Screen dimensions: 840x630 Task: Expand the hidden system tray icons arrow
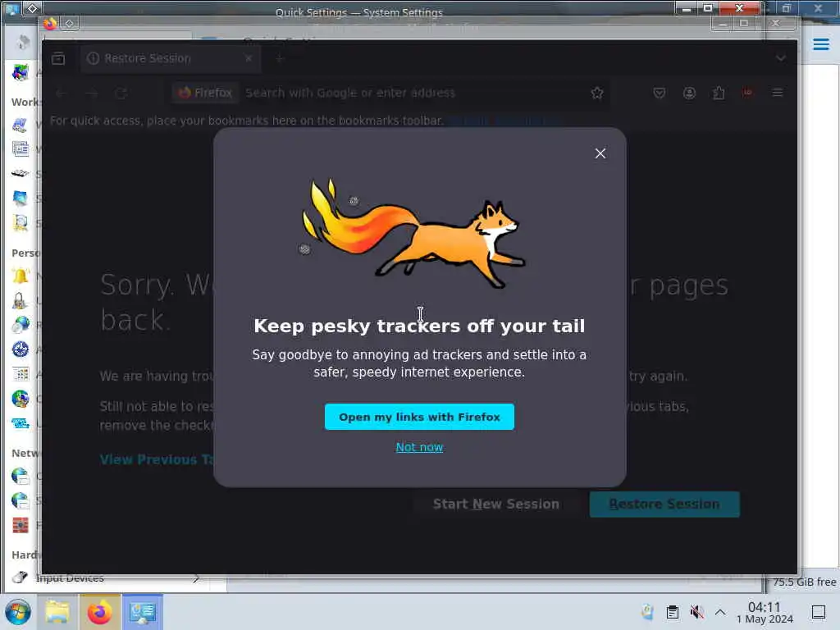click(720, 612)
